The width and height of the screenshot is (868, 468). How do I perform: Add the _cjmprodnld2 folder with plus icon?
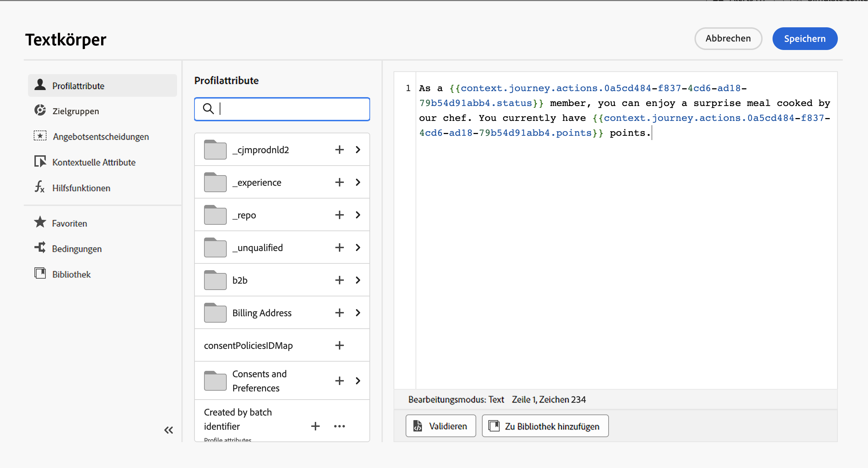click(x=339, y=150)
